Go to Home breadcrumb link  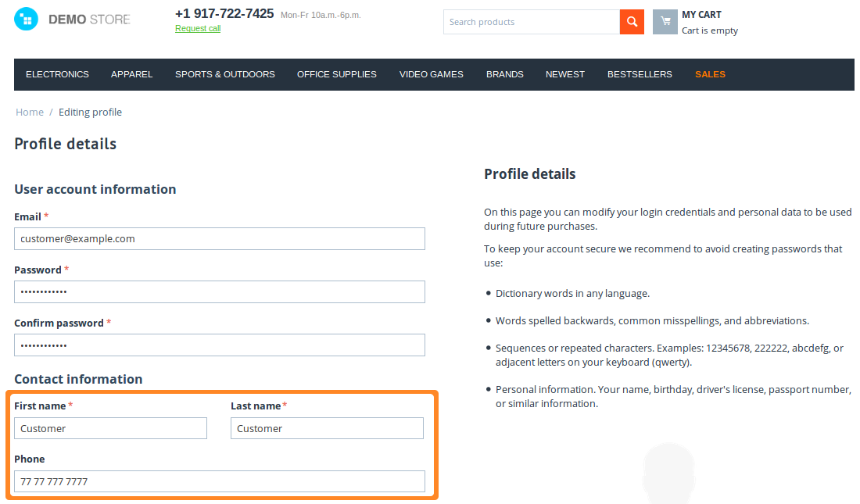point(30,112)
